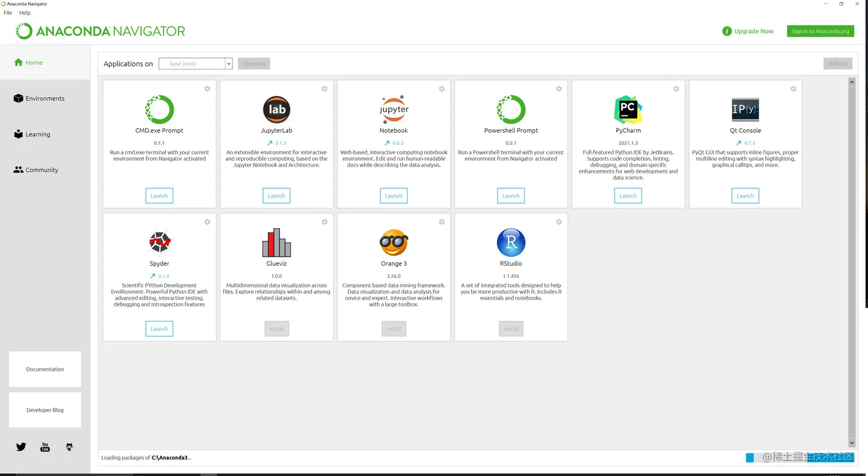Open the File menu
This screenshot has height=476, width=868.
point(8,13)
